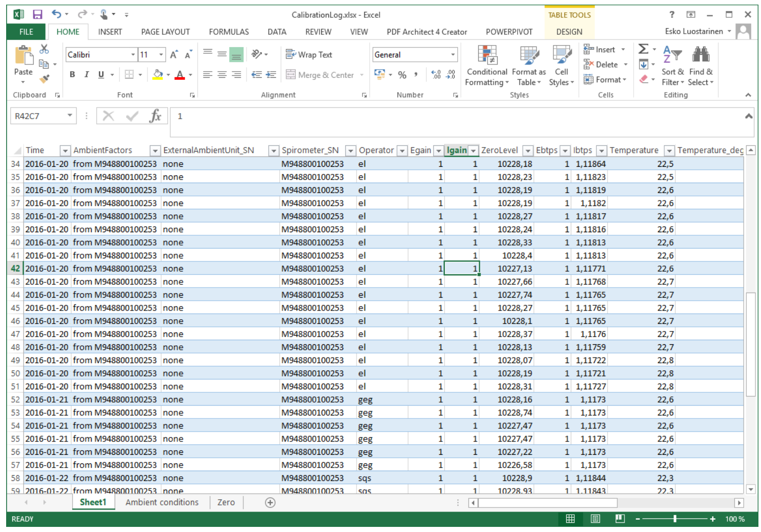Add a new sheet with plus icon
Screen dimensions: 761x532
271,502
